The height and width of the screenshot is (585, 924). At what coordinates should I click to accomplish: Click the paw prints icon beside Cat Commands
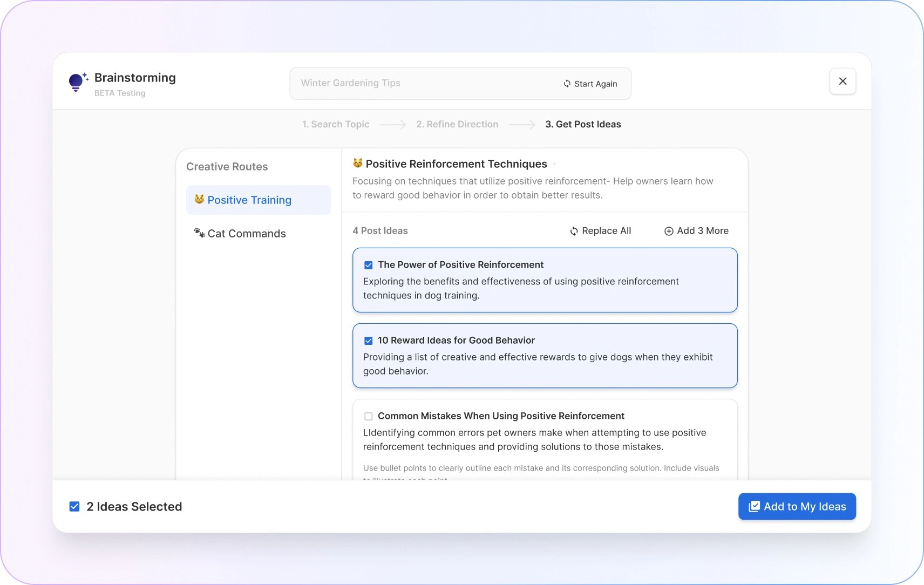point(199,233)
